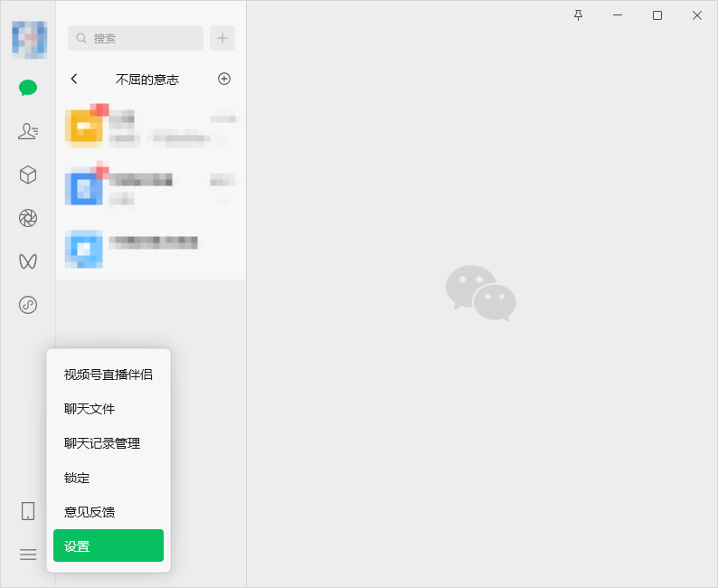Open 设置 from the menu
The image size is (718, 588).
(109, 545)
